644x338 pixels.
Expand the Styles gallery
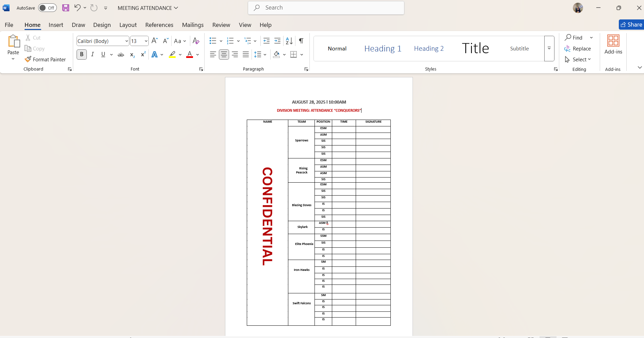click(549, 49)
